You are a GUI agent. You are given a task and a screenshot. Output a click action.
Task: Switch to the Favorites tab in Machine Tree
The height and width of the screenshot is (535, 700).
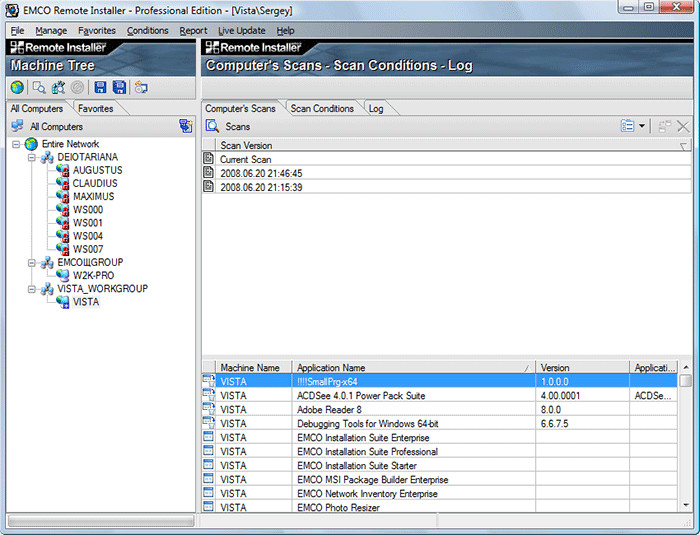[x=96, y=108]
